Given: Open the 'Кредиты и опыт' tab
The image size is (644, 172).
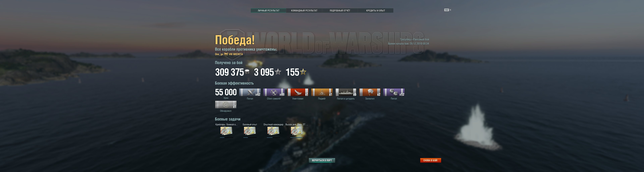Looking at the screenshot, I should point(375,11).
